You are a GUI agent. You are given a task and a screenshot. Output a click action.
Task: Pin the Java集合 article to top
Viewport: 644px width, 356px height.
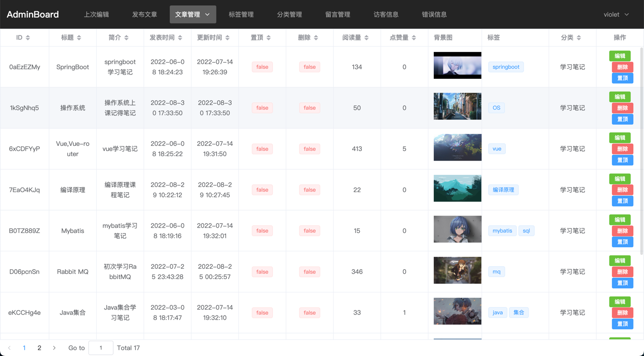click(x=623, y=324)
